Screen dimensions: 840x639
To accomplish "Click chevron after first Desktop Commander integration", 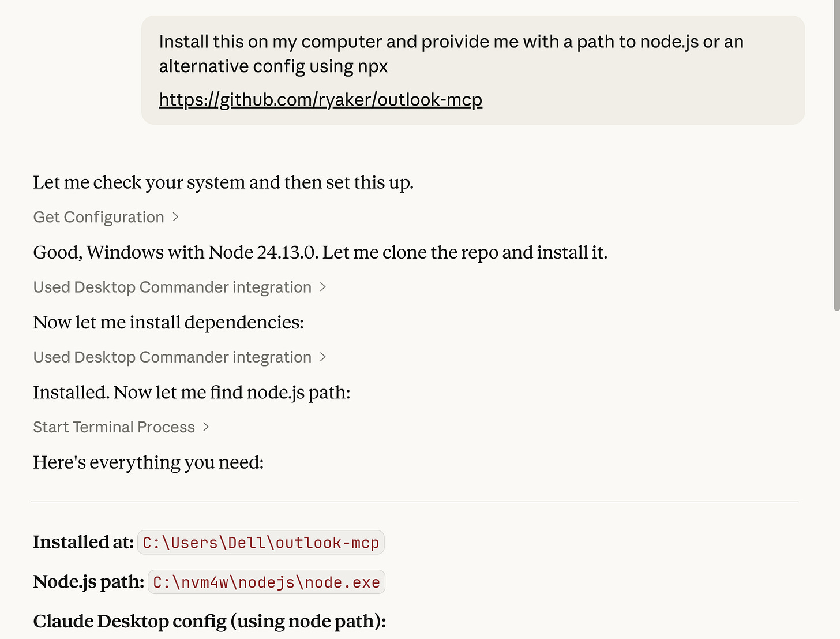I will [x=322, y=287].
